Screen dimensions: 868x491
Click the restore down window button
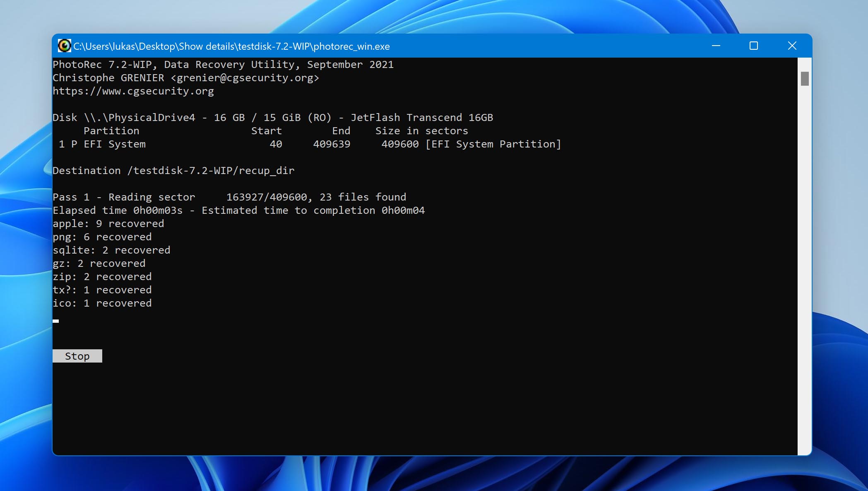(753, 45)
